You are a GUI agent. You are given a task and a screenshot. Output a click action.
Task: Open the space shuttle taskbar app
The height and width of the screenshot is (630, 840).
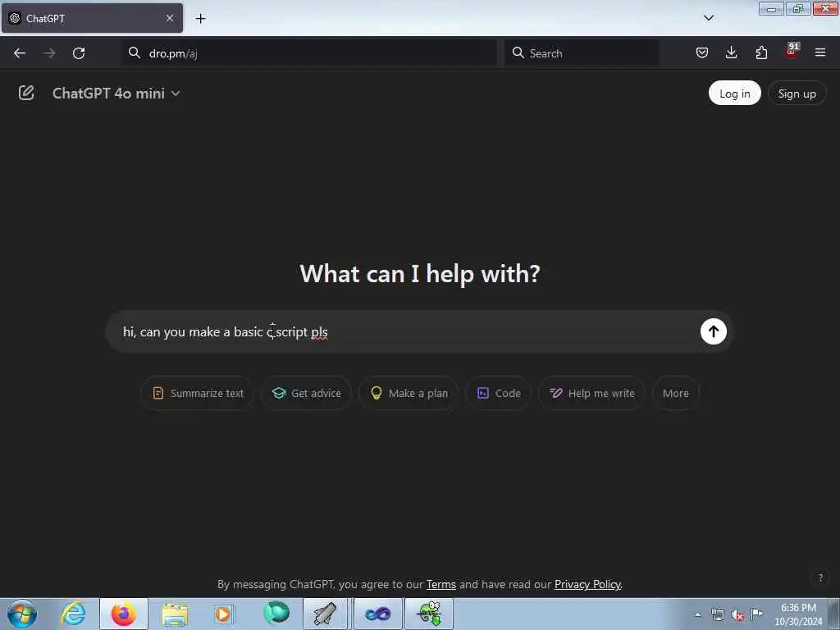[x=325, y=614]
